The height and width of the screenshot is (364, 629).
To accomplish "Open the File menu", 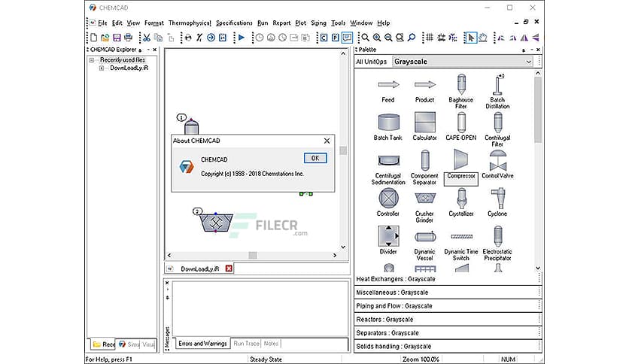I will pos(102,23).
